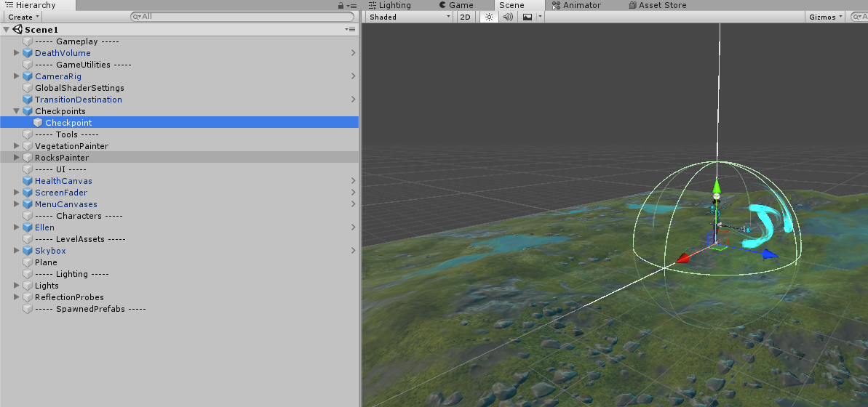Click the red X-axis gizmo arrow
This screenshot has height=407, width=868.
point(682,258)
